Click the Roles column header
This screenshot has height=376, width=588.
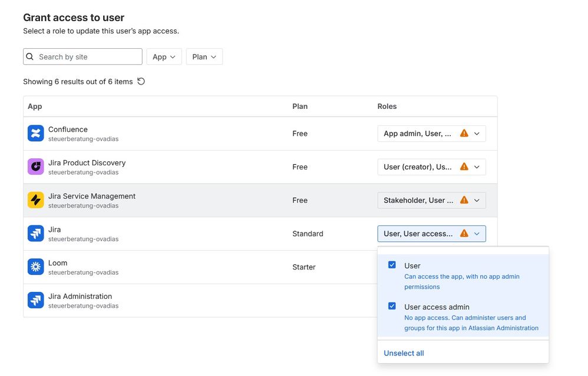[387, 107]
